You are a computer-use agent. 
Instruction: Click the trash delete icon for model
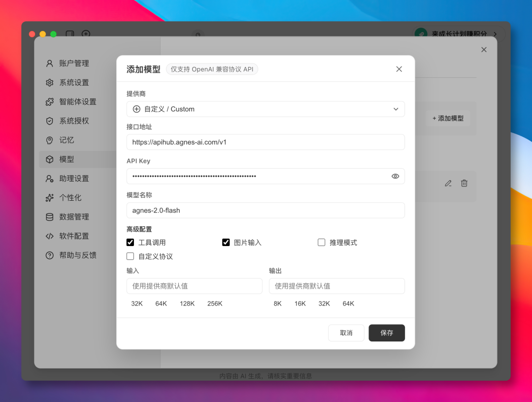[x=464, y=184]
